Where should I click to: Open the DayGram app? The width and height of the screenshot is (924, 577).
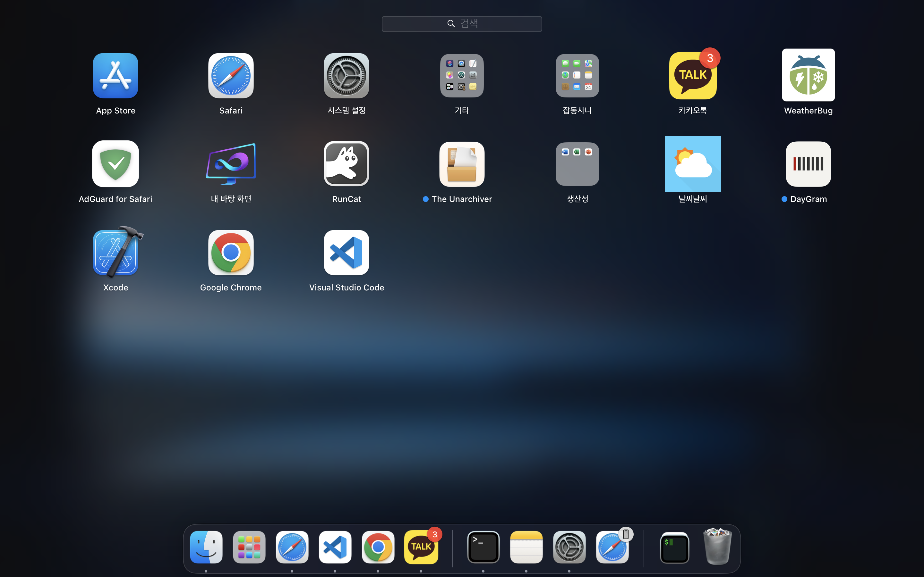(x=808, y=164)
